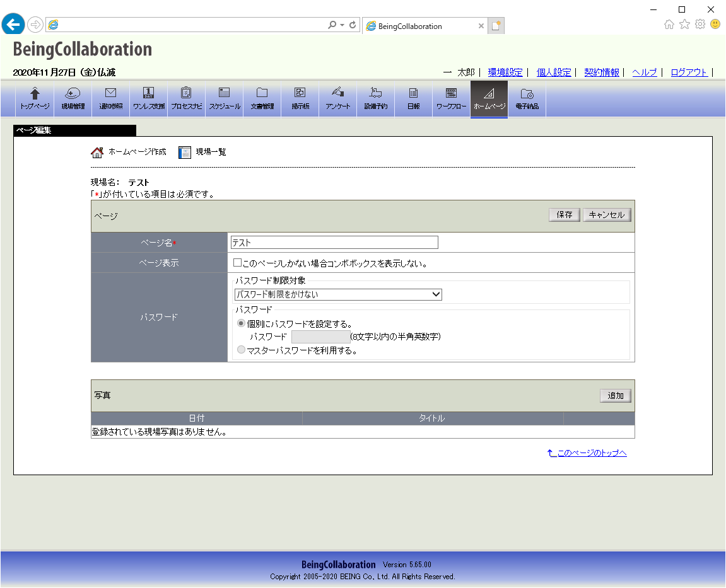The height and width of the screenshot is (588, 726).
Task: Open ワークフロー grid icon
Action: (451, 98)
